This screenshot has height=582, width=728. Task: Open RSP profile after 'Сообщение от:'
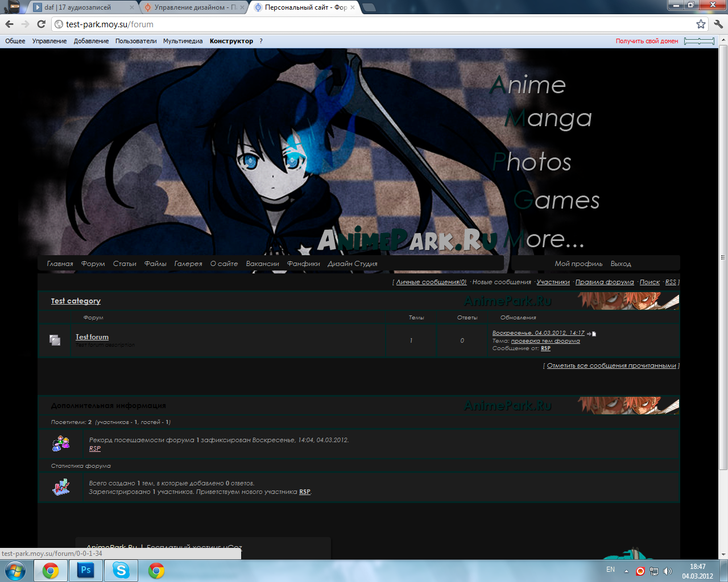click(545, 348)
